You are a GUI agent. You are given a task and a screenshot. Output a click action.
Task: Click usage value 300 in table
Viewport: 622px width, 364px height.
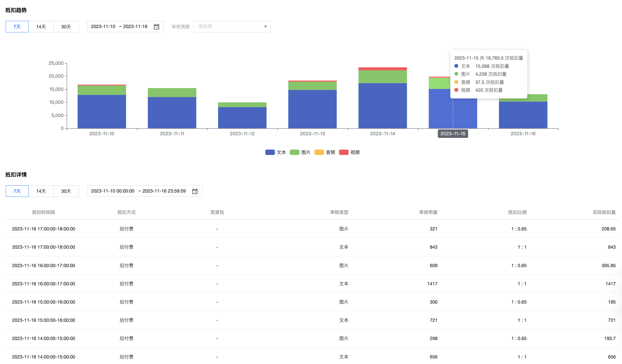434,302
